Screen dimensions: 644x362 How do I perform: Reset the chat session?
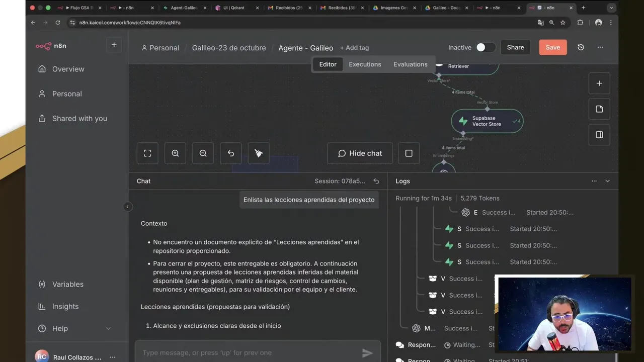coord(376,181)
